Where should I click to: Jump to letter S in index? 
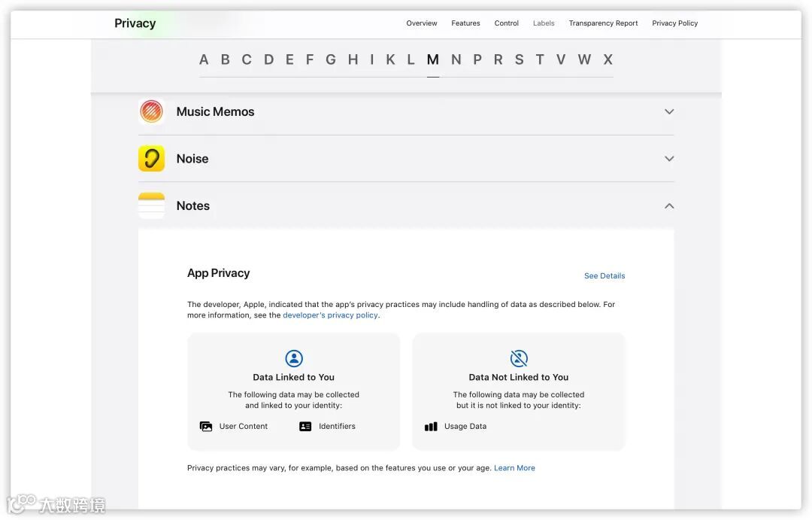point(519,59)
